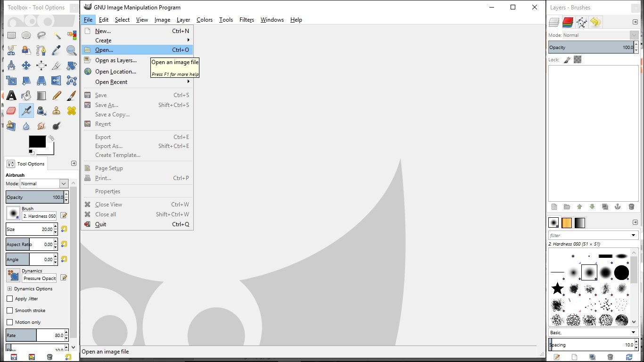This screenshot has width=644, height=362.
Task: Select the Text tool
Action: point(11,96)
